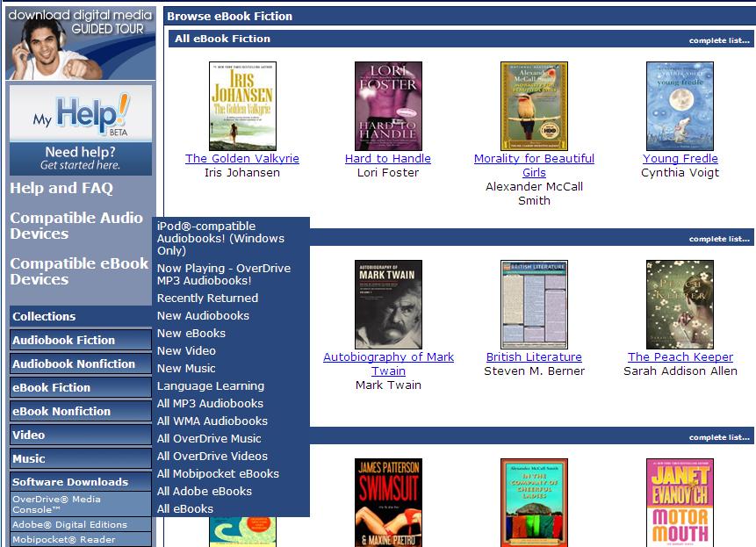This screenshot has width=756, height=547.
Task: Select All Adobe eBooks
Action: coord(205,491)
